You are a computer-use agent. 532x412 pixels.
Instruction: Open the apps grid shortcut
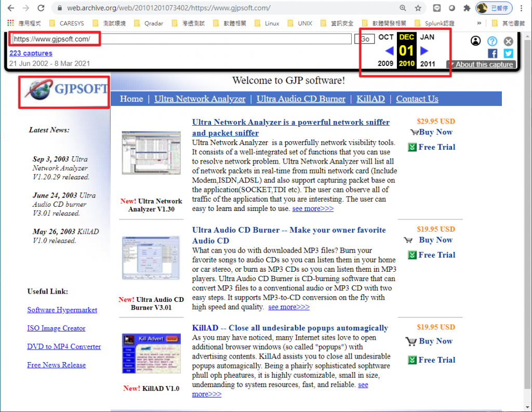click(x=10, y=23)
